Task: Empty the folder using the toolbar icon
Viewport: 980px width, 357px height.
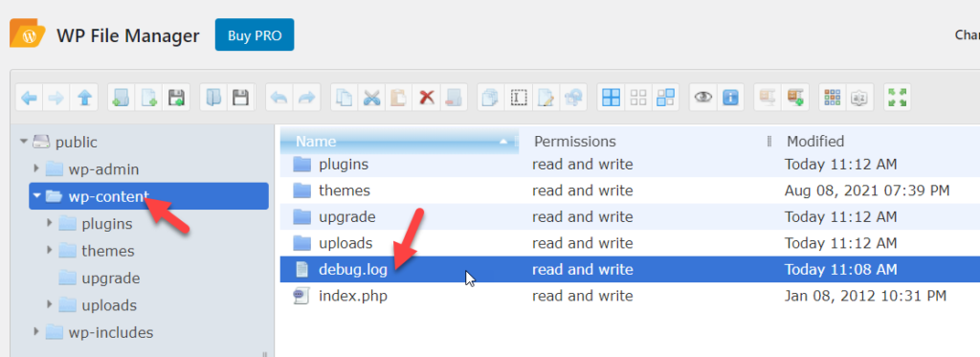Action: point(454,98)
